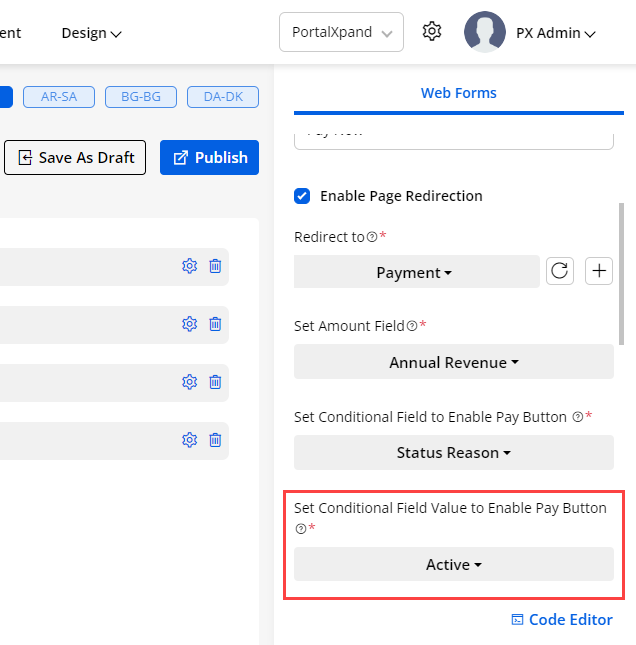This screenshot has width=636, height=645.
Task: Uncheck Enable Page Redirection checkbox
Action: [x=302, y=196]
